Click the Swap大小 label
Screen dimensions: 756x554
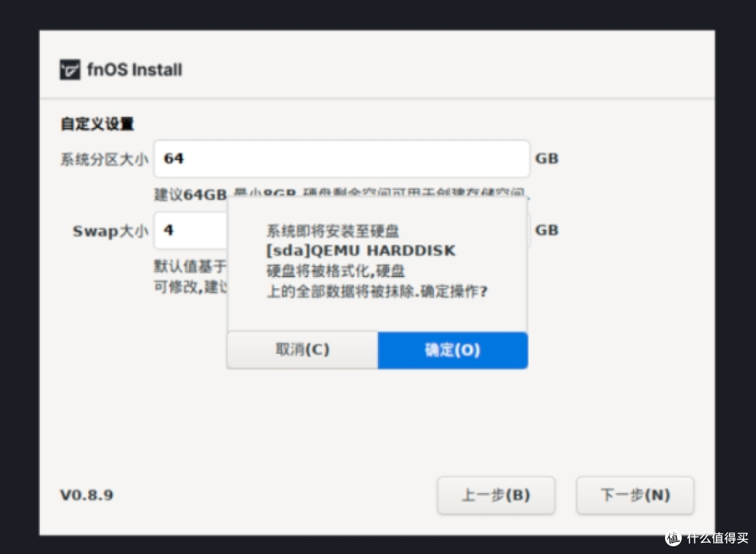click(x=111, y=232)
